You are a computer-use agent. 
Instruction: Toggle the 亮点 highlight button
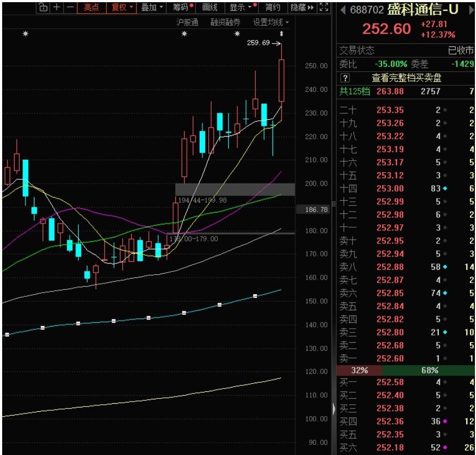tap(91, 7)
